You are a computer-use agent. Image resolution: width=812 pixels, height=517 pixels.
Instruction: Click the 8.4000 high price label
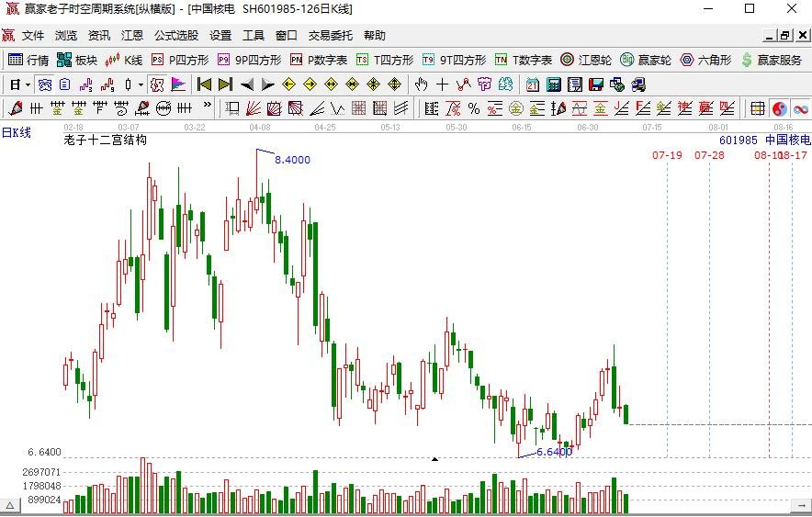click(293, 160)
